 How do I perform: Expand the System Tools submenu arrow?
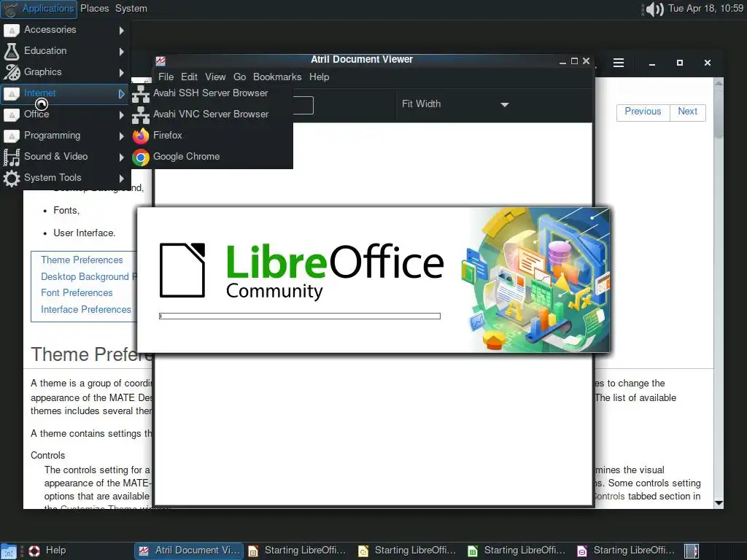[122, 178]
